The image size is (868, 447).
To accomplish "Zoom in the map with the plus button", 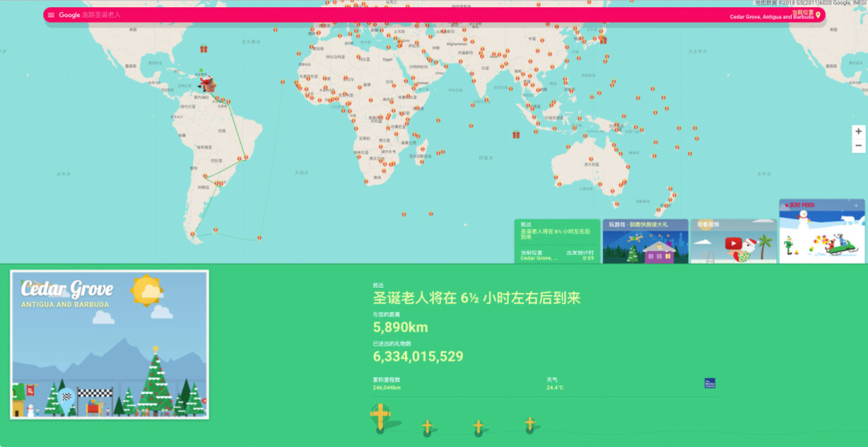I will pyautogui.click(x=858, y=131).
